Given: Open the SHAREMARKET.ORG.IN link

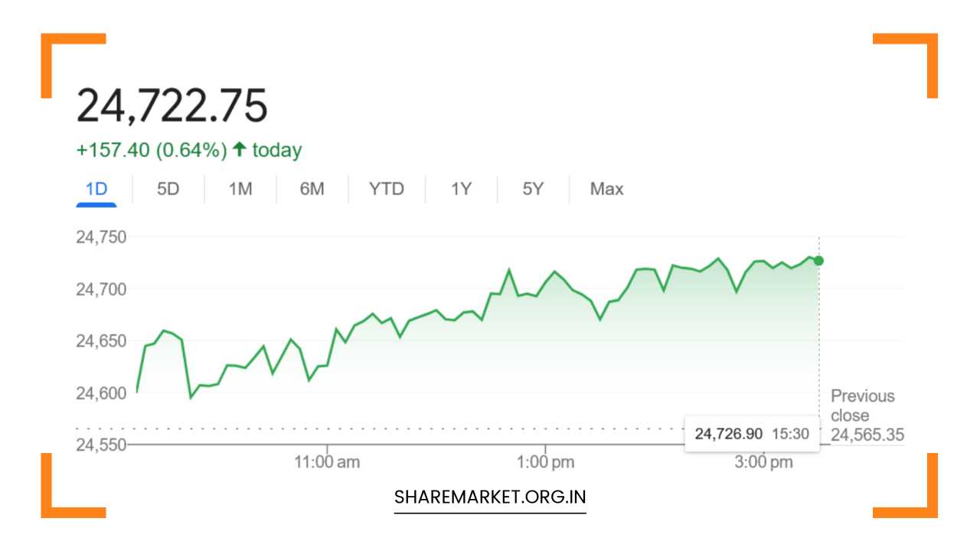Looking at the screenshot, I should pos(489,497).
